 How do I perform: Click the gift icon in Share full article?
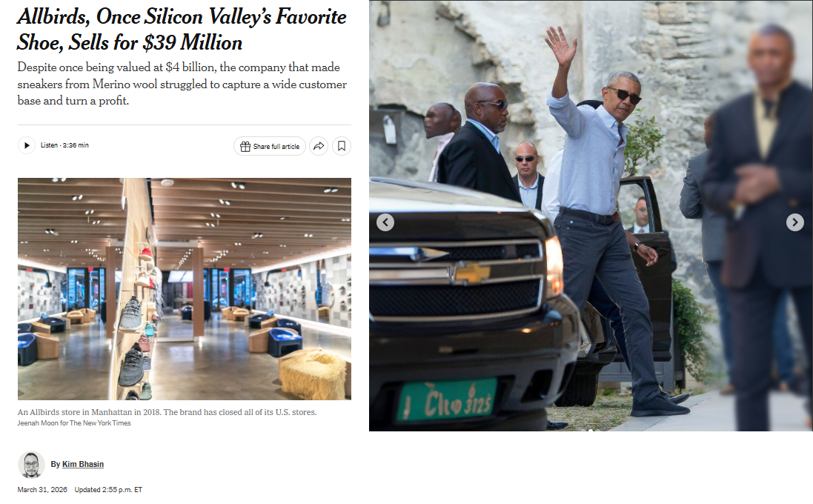(x=245, y=147)
